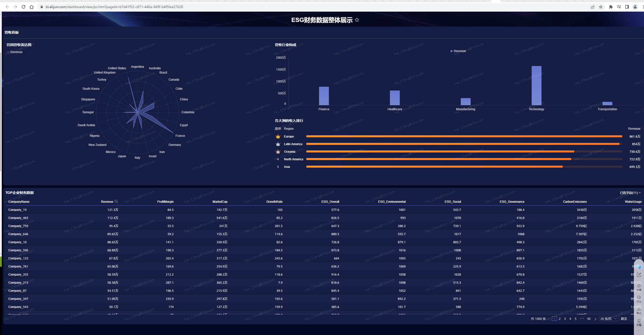Click the blue assistant orb icon
Viewport: 644px width, 335px height.
pyautogui.click(x=639, y=267)
